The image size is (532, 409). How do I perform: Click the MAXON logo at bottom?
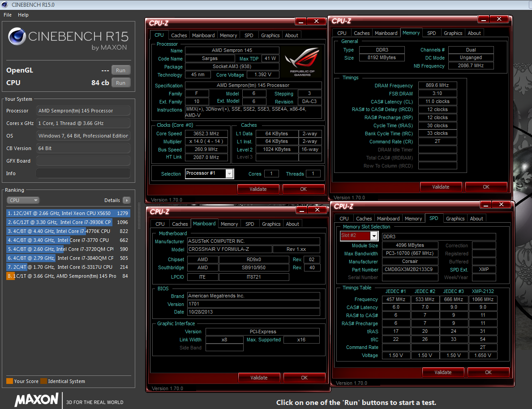[x=36, y=400]
